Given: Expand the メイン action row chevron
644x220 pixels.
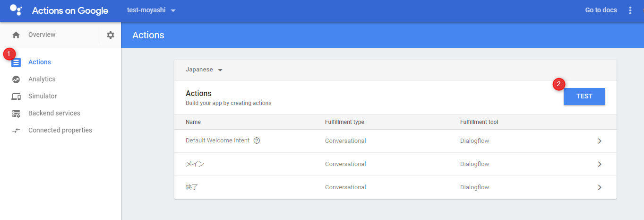Looking at the screenshot, I should point(600,164).
